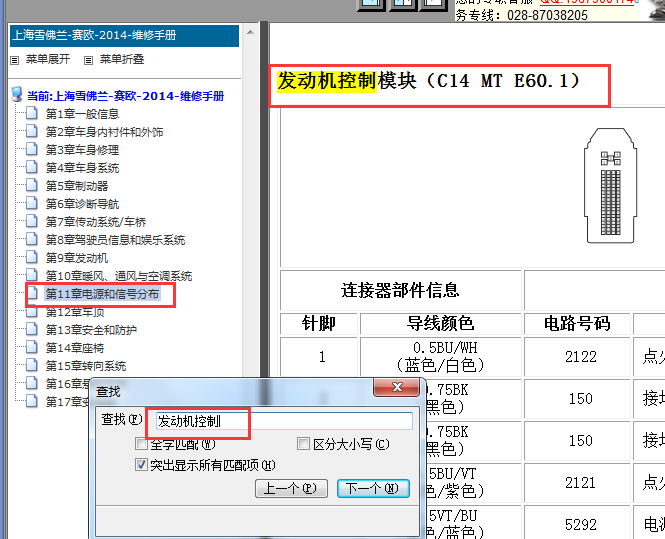Click circuit number cell 5292

point(577,524)
